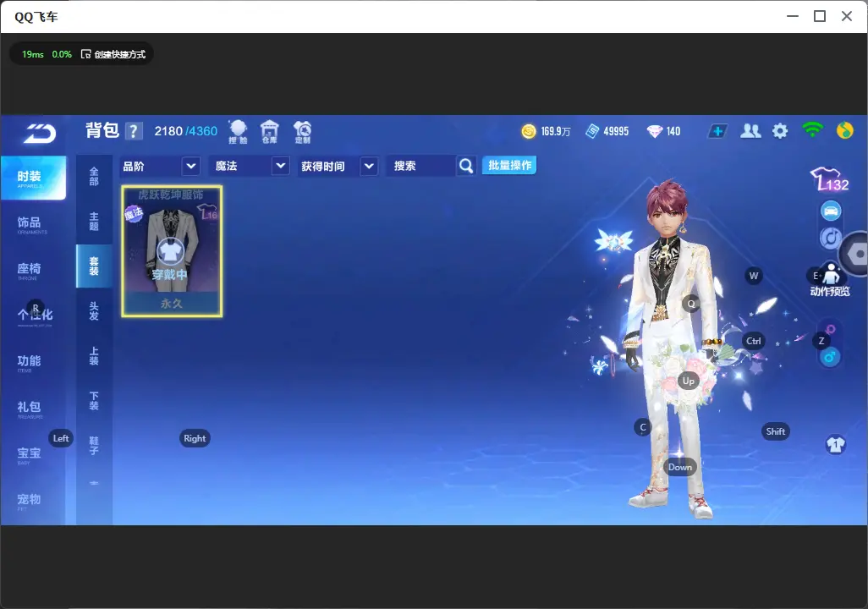Switch to the 时装 apparel tab

[x=33, y=178]
